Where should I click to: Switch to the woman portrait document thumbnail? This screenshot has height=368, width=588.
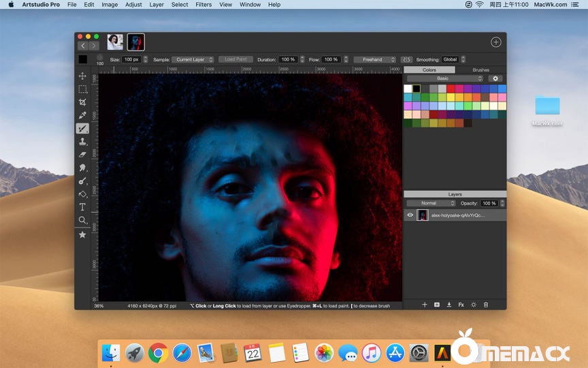pyautogui.click(x=115, y=42)
